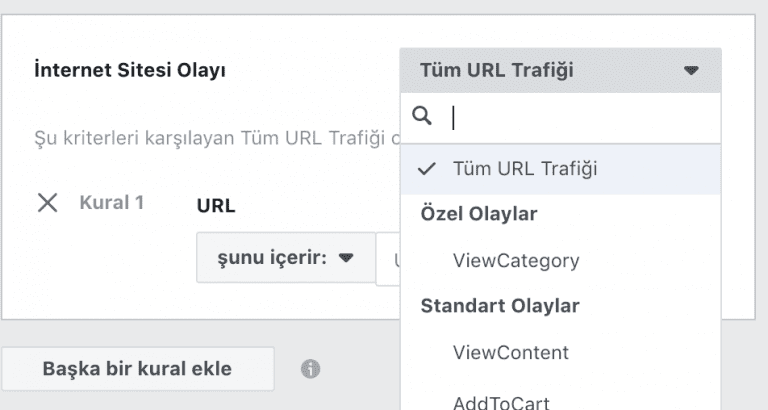Remove Kural 1 using the X icon

[x=48, y=203]
